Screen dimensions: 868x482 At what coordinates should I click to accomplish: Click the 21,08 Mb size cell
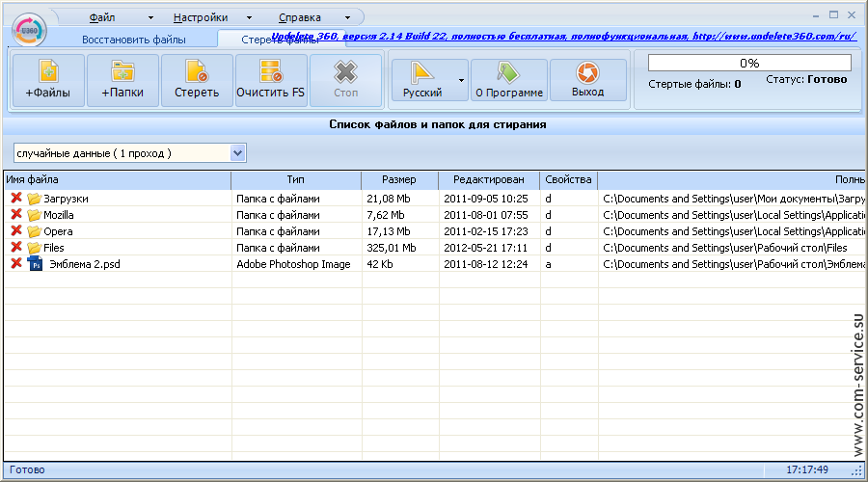(x=388, y=199)
